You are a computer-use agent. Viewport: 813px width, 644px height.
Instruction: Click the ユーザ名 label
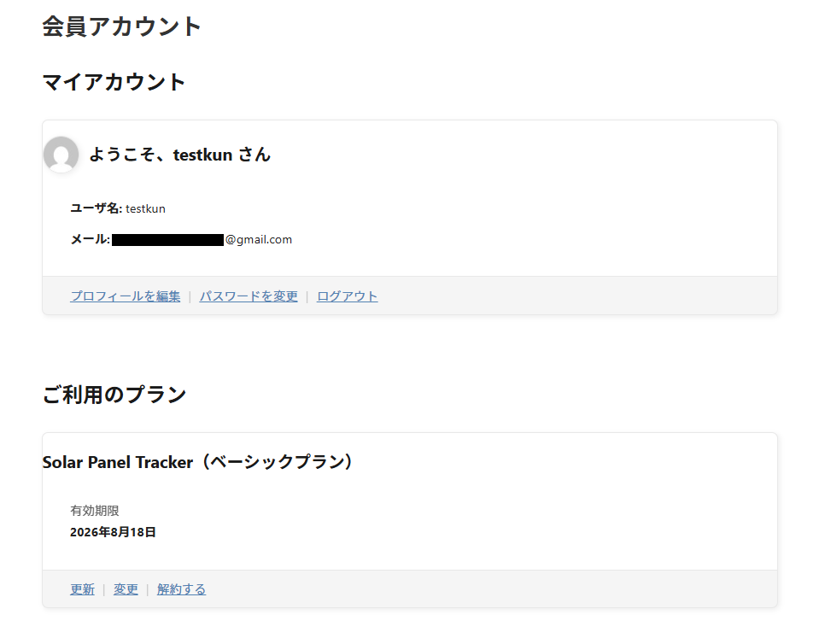tap(97, 208)
